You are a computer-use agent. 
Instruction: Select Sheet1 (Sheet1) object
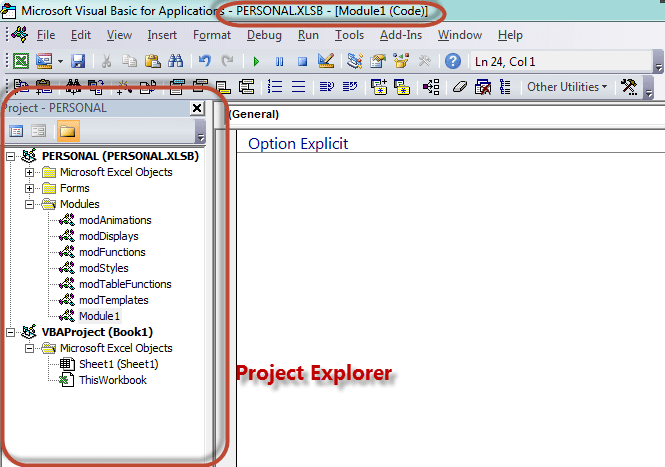(x=118, y=364)
